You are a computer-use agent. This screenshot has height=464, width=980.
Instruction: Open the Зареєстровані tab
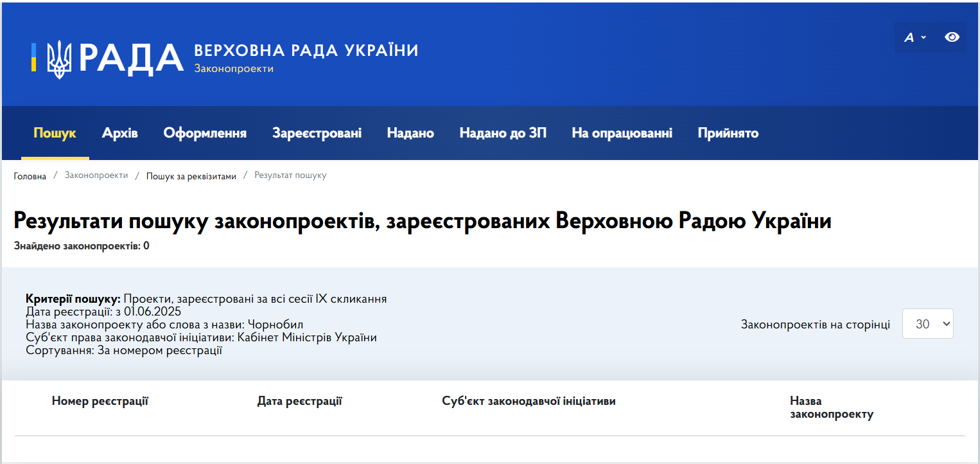[317, 133]
